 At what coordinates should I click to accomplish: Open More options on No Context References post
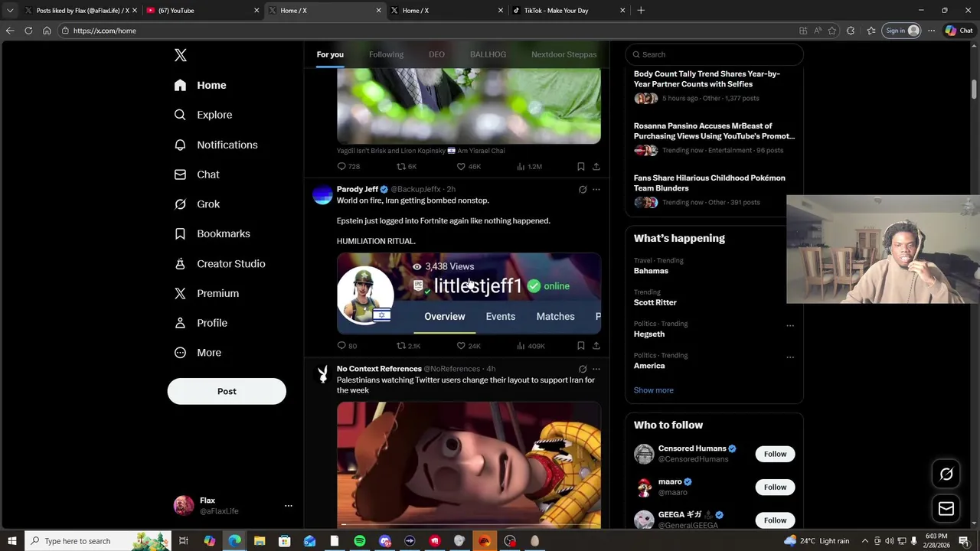(596, 369)
